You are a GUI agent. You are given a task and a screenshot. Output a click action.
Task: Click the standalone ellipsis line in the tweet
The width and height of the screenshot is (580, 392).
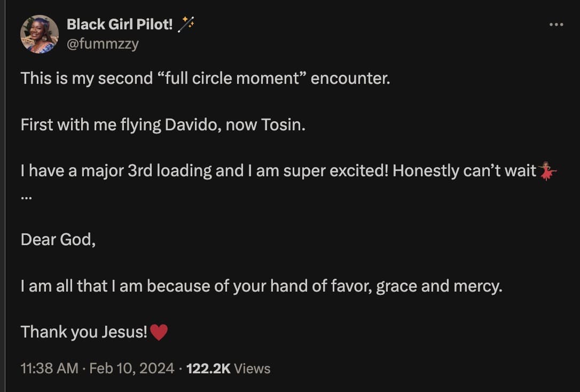26,195
